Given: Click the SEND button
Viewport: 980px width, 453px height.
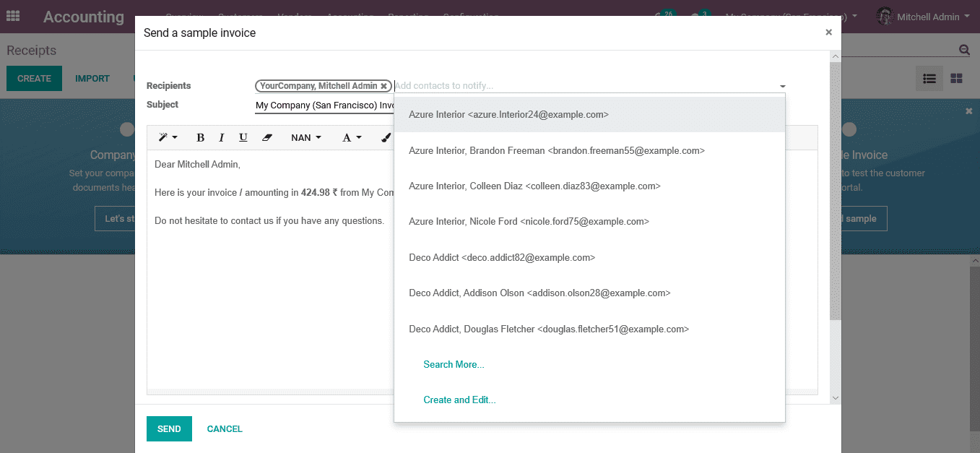Looking at the screenshot, I should (x=169, y=428).
